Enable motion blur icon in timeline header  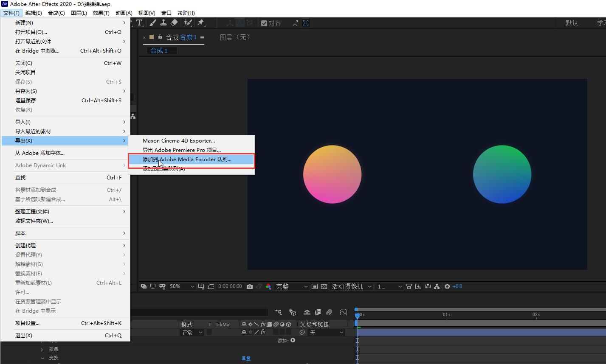(x=329, y=312)
